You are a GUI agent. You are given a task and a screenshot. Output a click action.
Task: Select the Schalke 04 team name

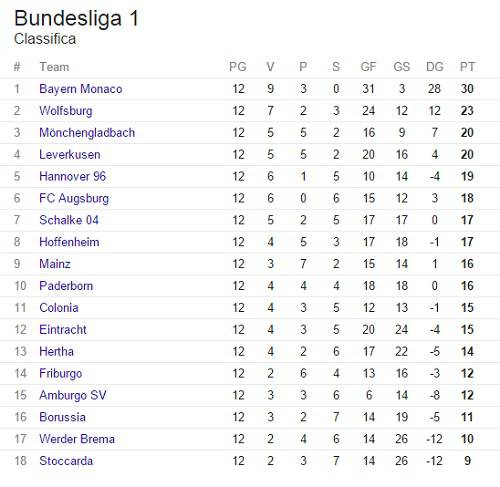(69, 220)
